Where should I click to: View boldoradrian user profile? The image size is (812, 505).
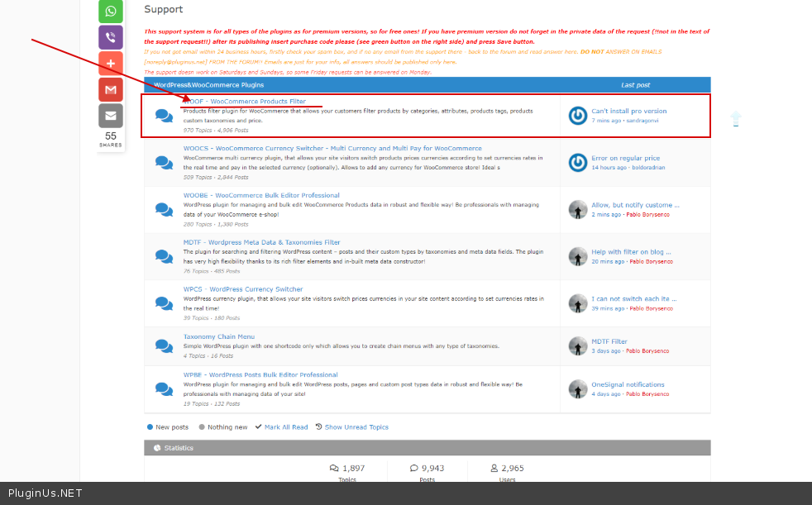[x=648, y=168]
